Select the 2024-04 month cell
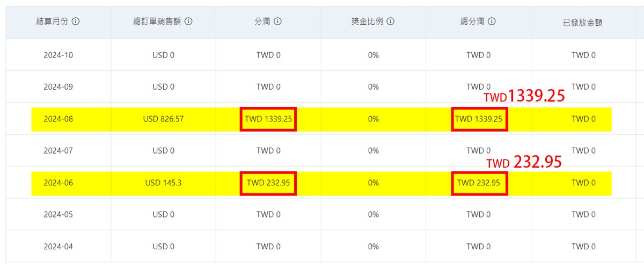644x267 pixels. click(x=58, y=247)
